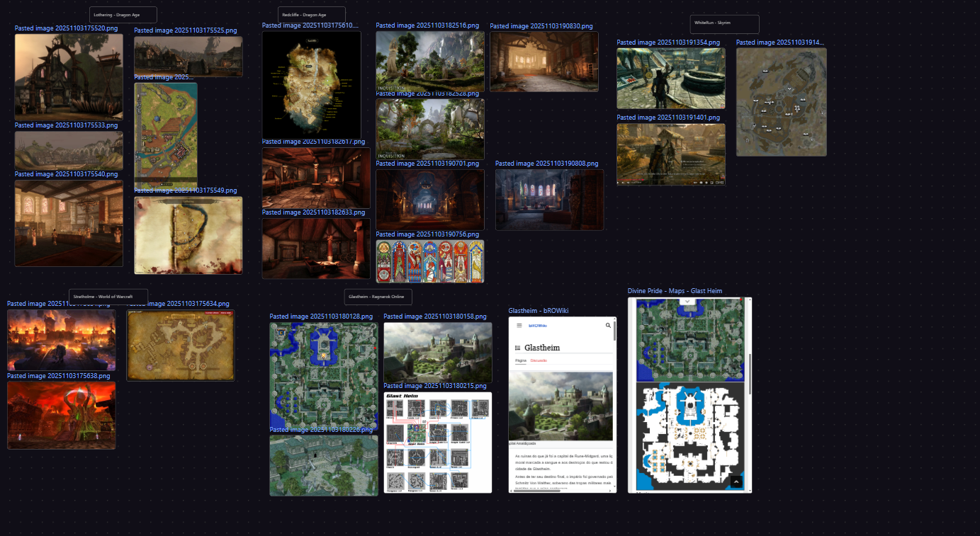Viewport: 980px width, 536px height.
Task: Click the scroll-to-top arrow on Divine Pride map
Action: [x=736, y=481]
